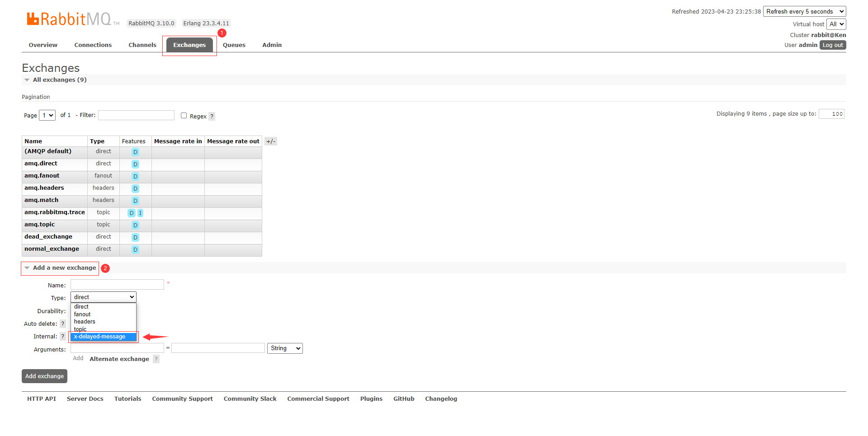Click the D badge in amq.topic row
The height and width of the screenshot is (436, 868).
tap(135, 225)
